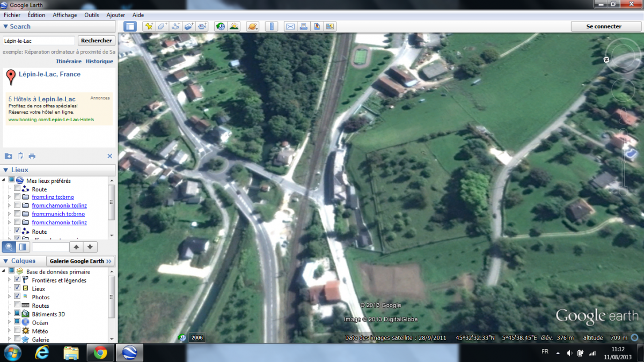Click the Rechercher button
This screenshot has height=362, width=644.
[97, 41]
